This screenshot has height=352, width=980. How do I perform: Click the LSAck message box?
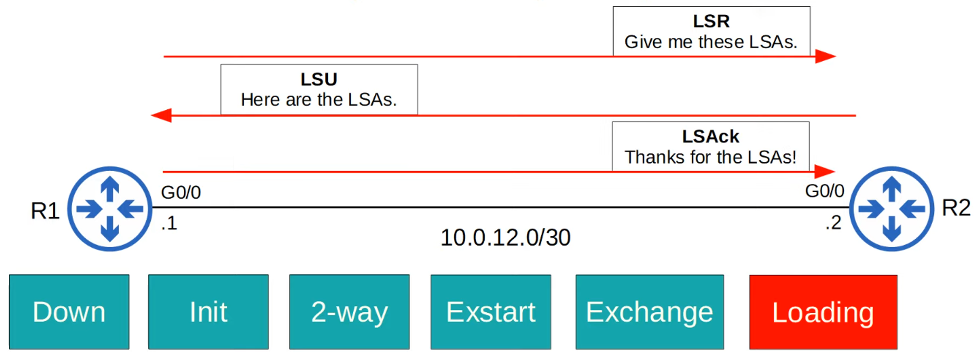(710, 147)
